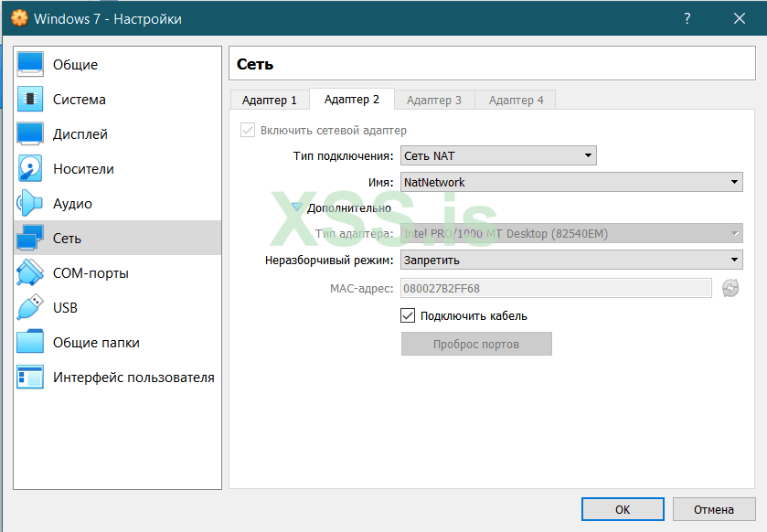The image size is (767, 532).
Task: Click the USB plug icon
Action: click(x=30, y=307)
